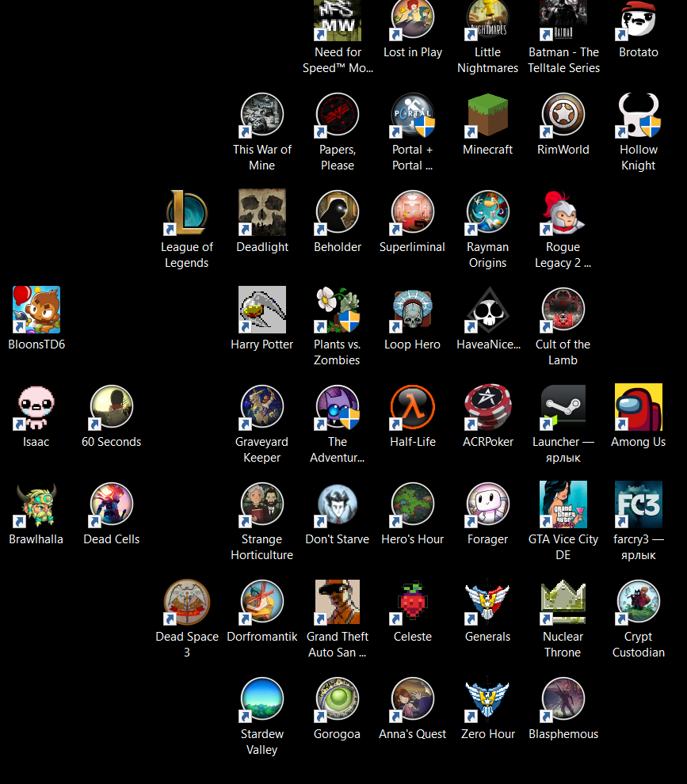Click the Portal + Portal shortcut
Screen dimensions: 687x784
coord(412,115)
